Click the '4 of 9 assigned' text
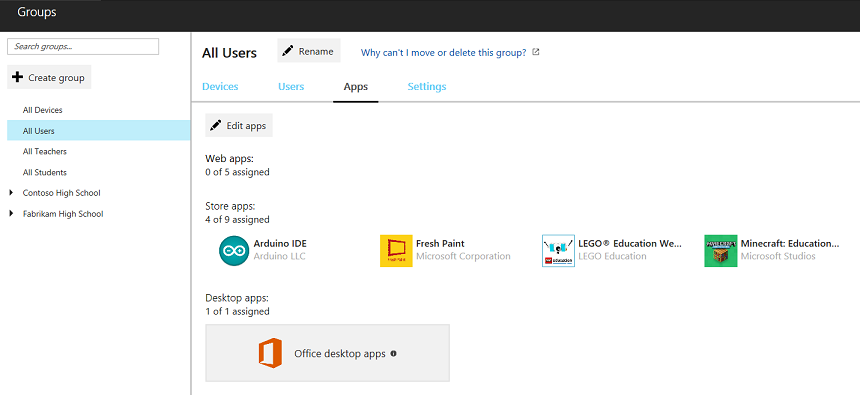860x395 pixels. point(237,220)
